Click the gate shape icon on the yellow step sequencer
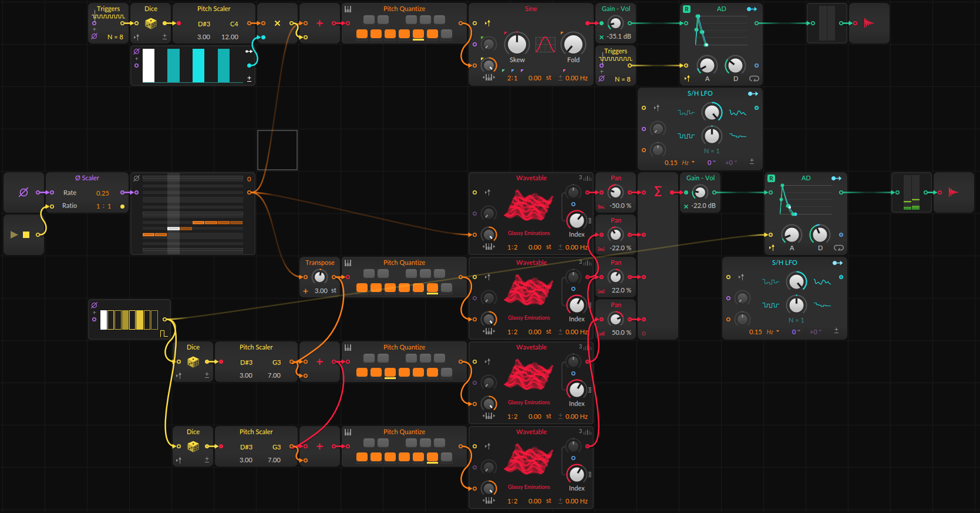Viewport: 980px width, 513px height. pos(164,333)
